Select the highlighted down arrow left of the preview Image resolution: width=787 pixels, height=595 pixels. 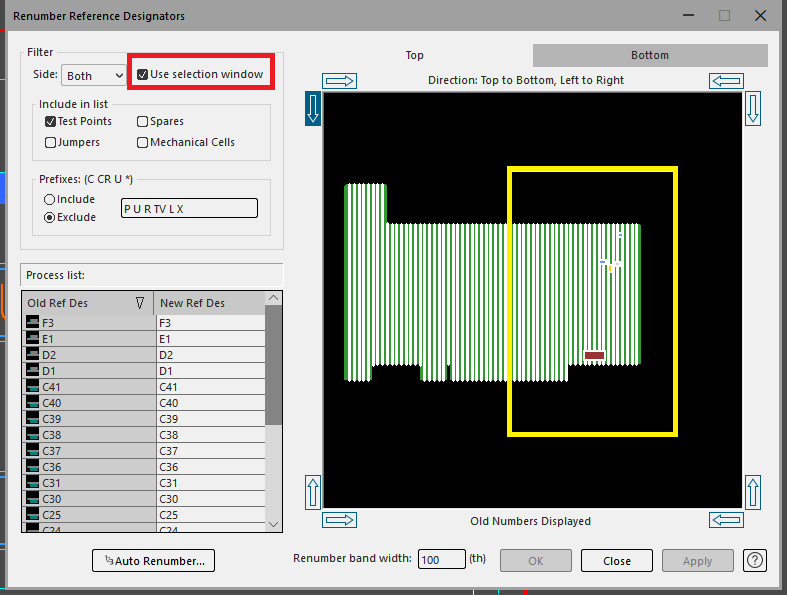click(312, 108)
